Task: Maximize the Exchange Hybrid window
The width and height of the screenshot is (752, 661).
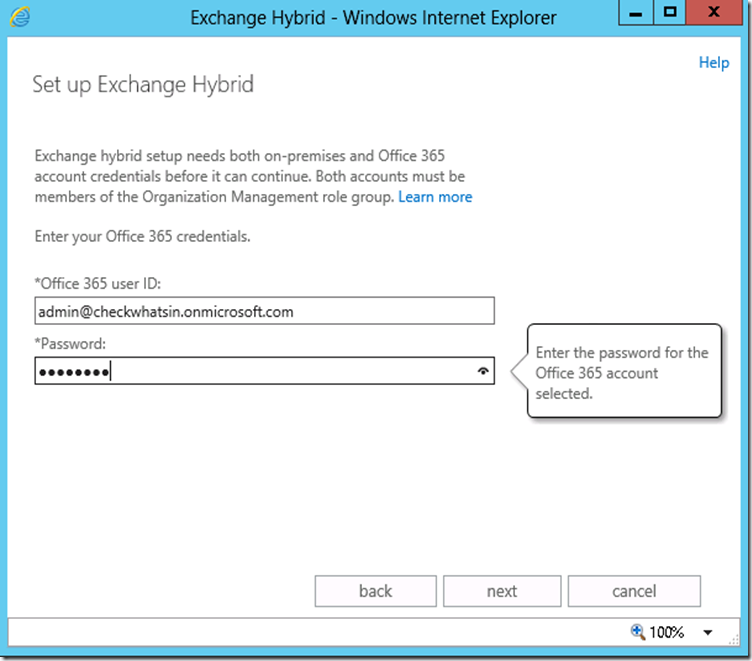Action: (670, 12)
